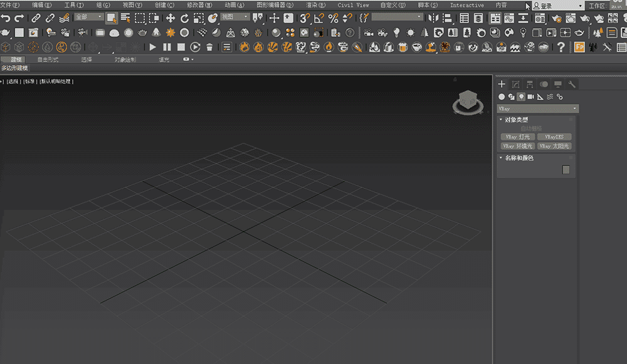Click the teapot primitive icon in second row

142,33
